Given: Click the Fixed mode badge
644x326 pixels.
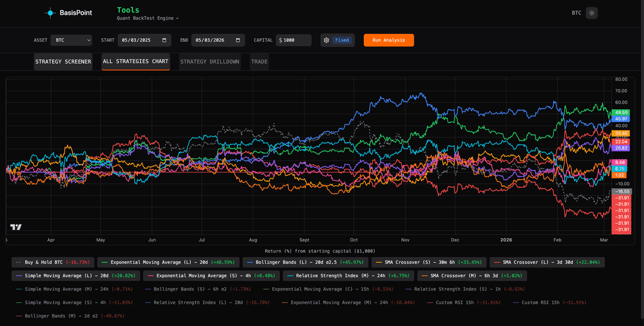Looking at the screenshot, I should click(x=342, y=41).
